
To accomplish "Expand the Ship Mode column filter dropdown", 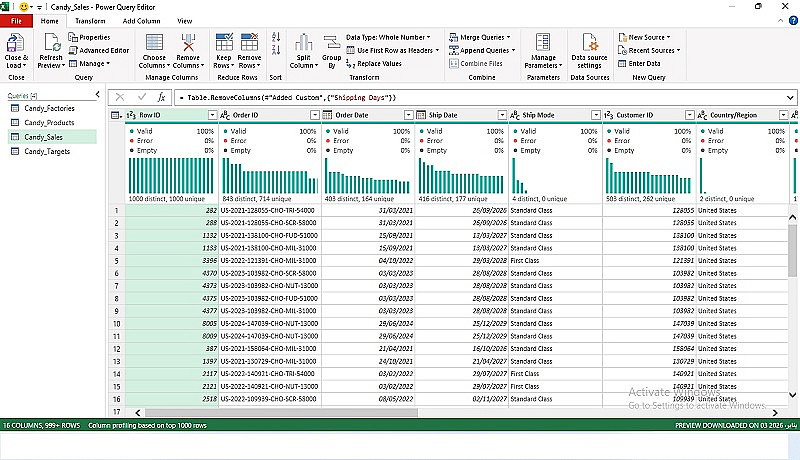I will point(596,115).
